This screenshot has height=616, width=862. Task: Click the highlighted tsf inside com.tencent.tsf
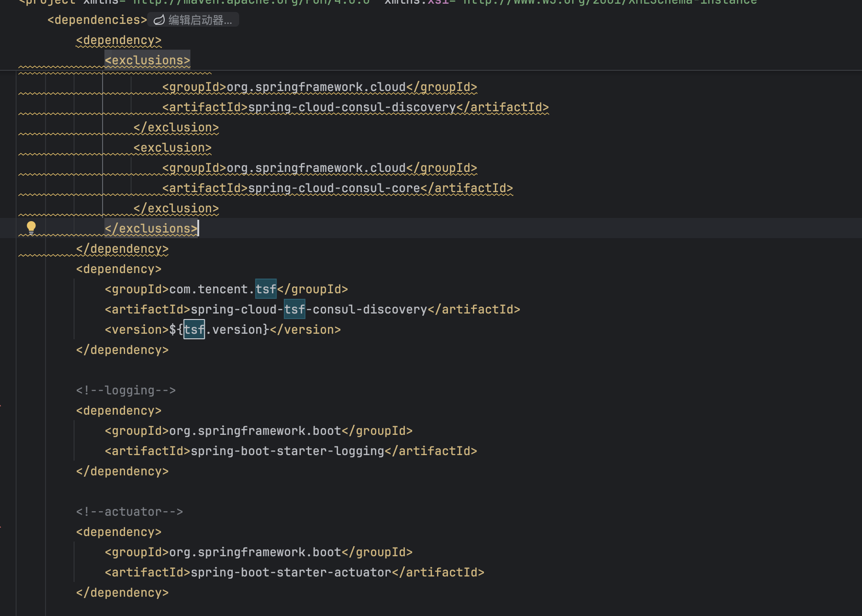266,289
